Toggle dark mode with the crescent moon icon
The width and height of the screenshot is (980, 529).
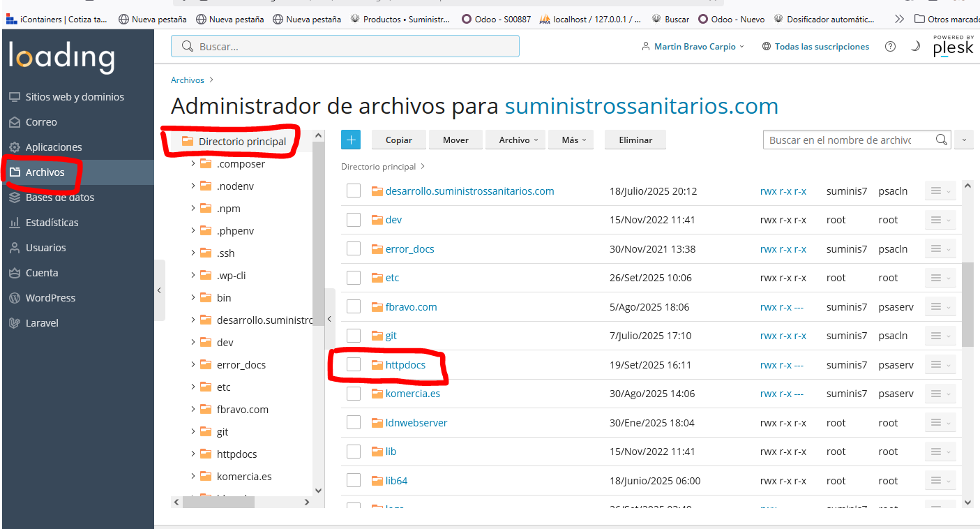click(x=914, y=46)
